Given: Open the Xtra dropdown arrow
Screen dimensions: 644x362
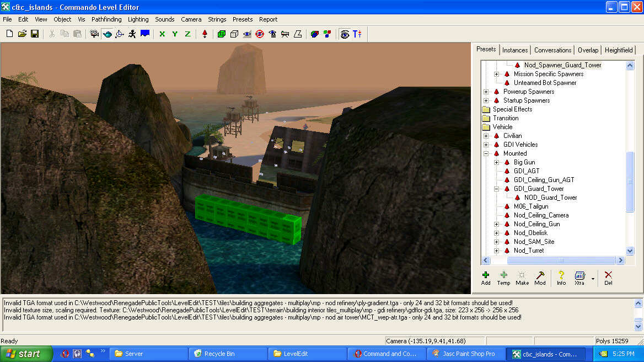Looking at the screenshot, I should click(x=593, y=279).
